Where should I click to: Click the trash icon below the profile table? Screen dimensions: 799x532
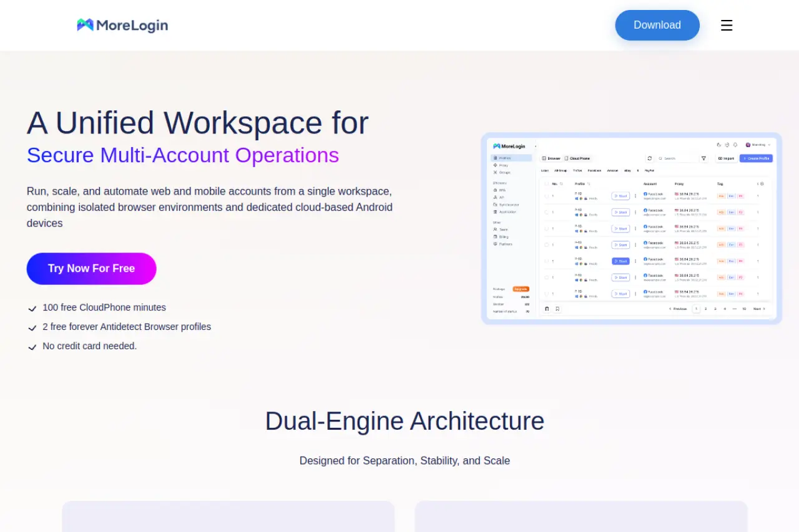pos(547,309)
